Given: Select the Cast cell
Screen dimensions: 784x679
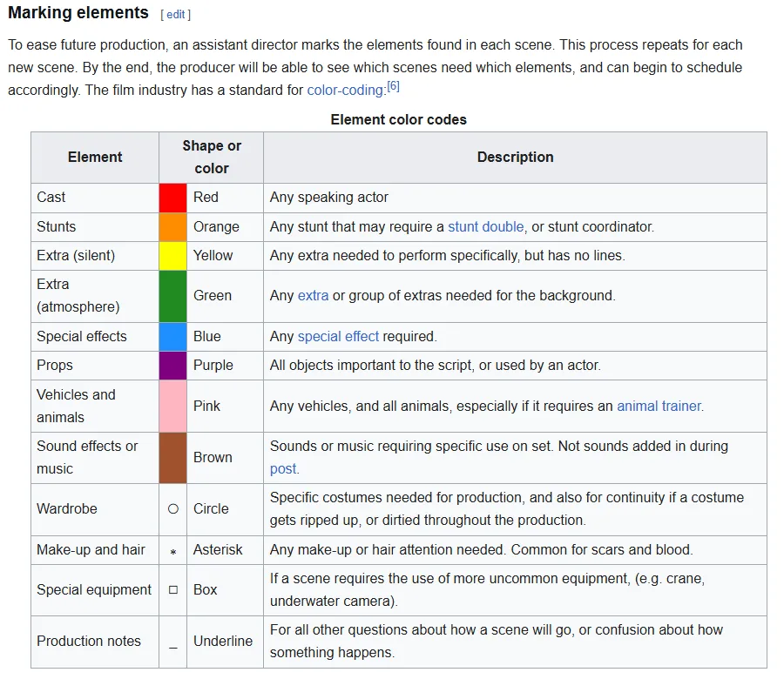Looking at the screenshot, I should 95,198.
